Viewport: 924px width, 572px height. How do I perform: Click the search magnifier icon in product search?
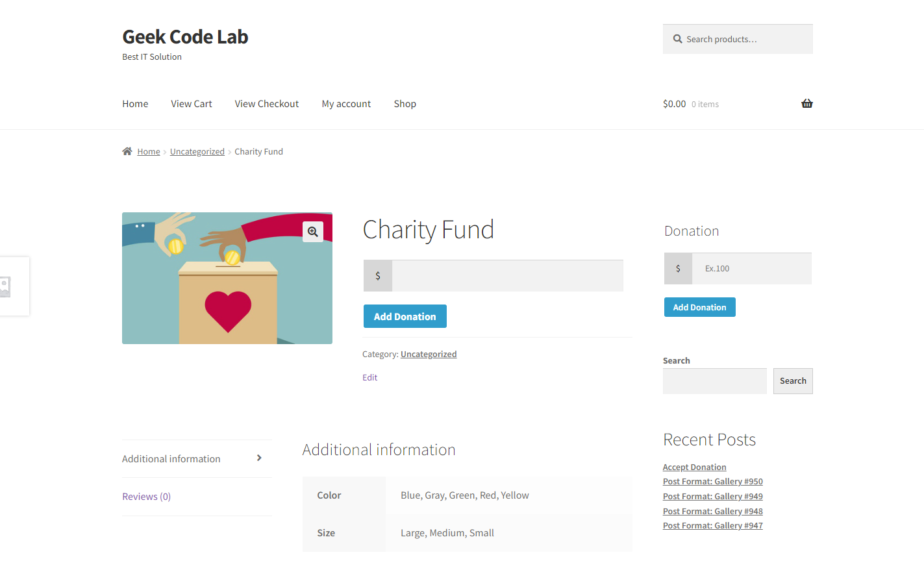(677, 39)
